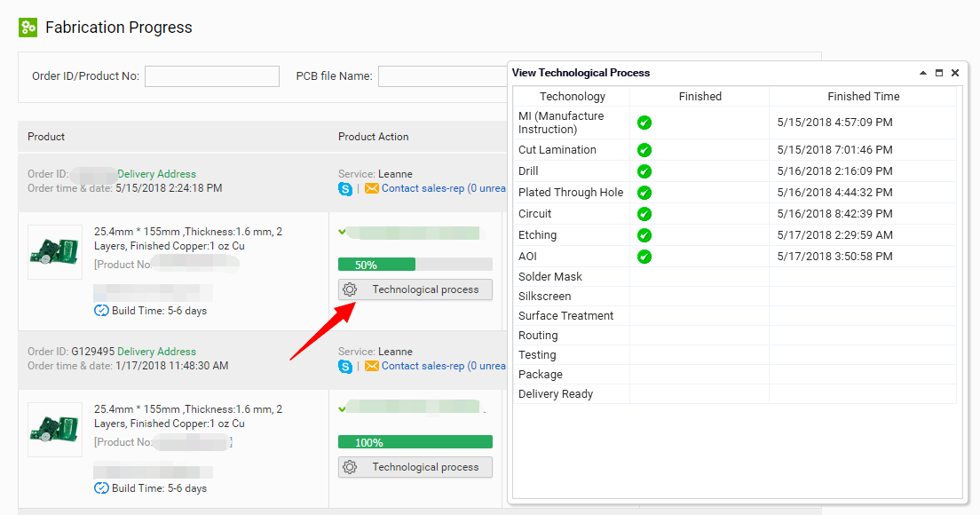Open the Delivery Address link for order G129495
The height and width of the screenshot is (515, 980).
pos(156,352)
